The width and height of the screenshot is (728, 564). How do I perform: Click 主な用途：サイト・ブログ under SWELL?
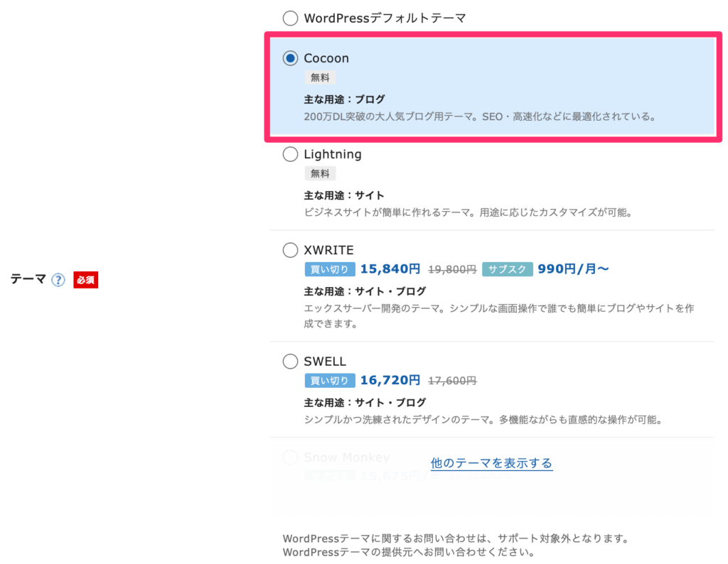(365, 403)
